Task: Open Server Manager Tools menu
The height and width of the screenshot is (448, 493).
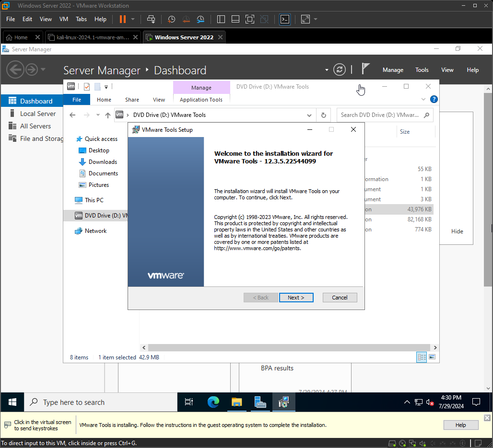Action: 422,70
